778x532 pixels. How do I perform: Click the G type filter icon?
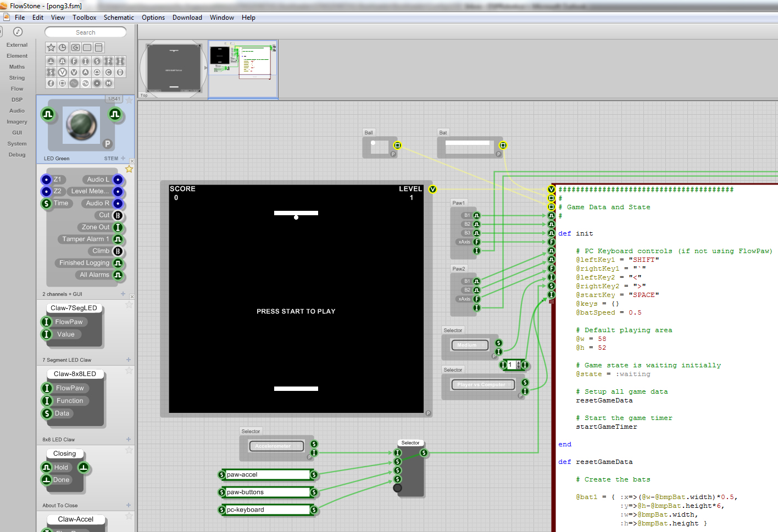tap(75, 48)
